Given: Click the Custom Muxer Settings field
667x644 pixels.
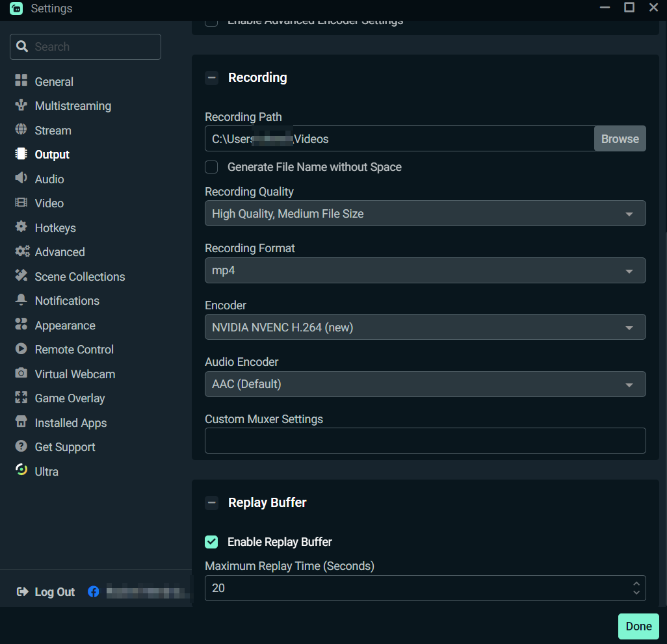Looking at the screenshot, I should [x=425, y=441].
